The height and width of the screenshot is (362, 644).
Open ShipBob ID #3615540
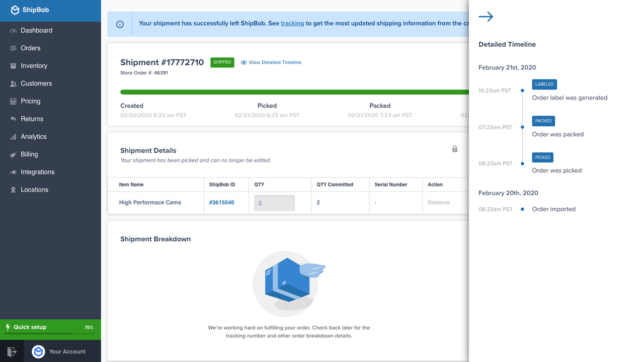(221, 202)
